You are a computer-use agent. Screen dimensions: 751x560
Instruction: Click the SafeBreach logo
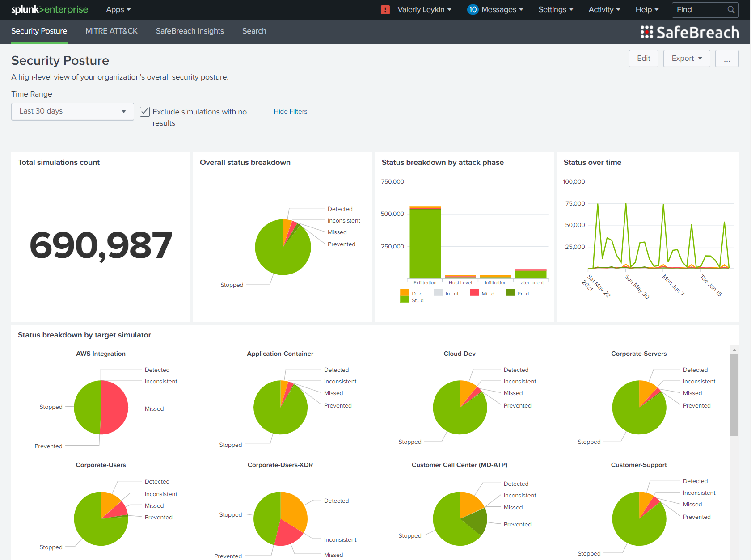click(689, 32)
